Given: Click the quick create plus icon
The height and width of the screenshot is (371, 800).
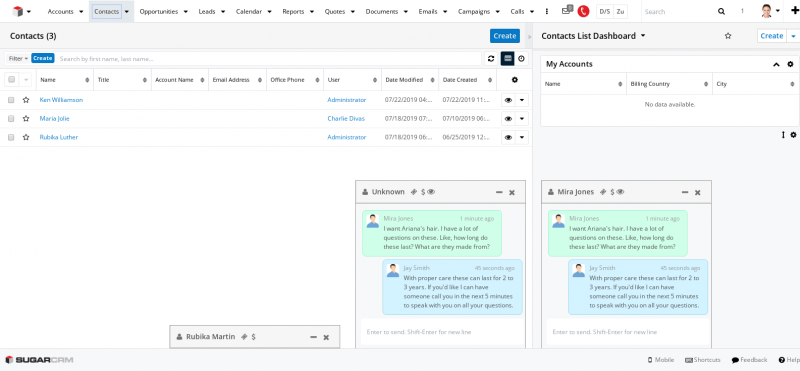Looking at the screenshot, I should coord(794,11).
